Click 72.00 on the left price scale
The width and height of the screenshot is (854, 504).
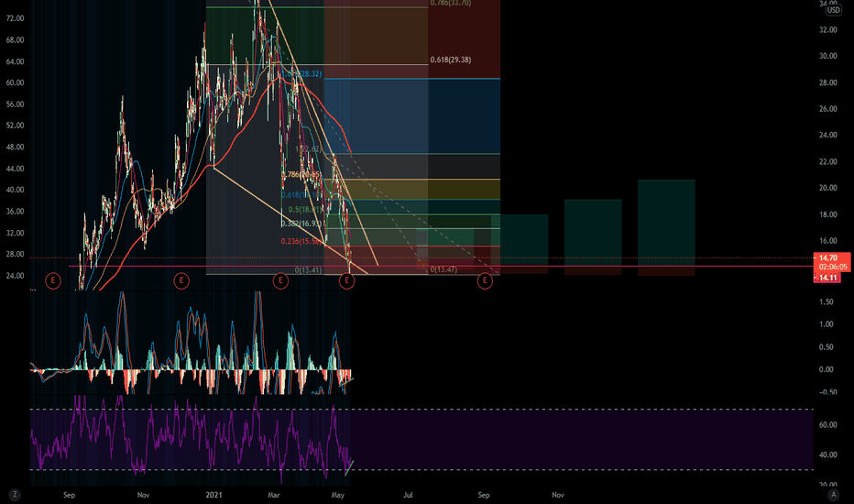click(16, 18)
